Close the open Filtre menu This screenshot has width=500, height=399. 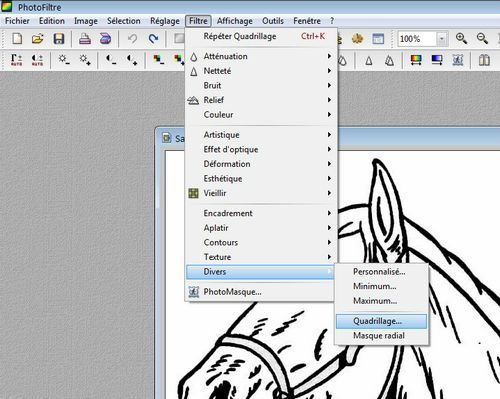click(x=198, y=21)
